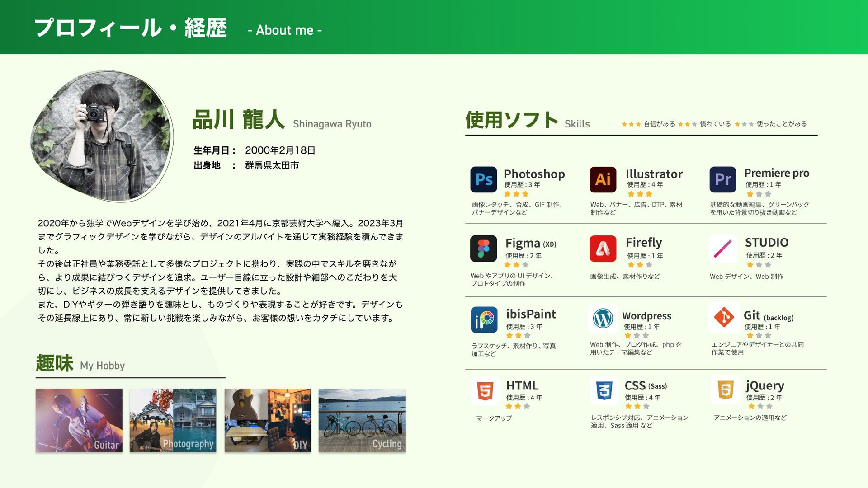Click the 生年月日 label
The height and width of the screenshot is (488, 868).
click(x=215, y=150)
